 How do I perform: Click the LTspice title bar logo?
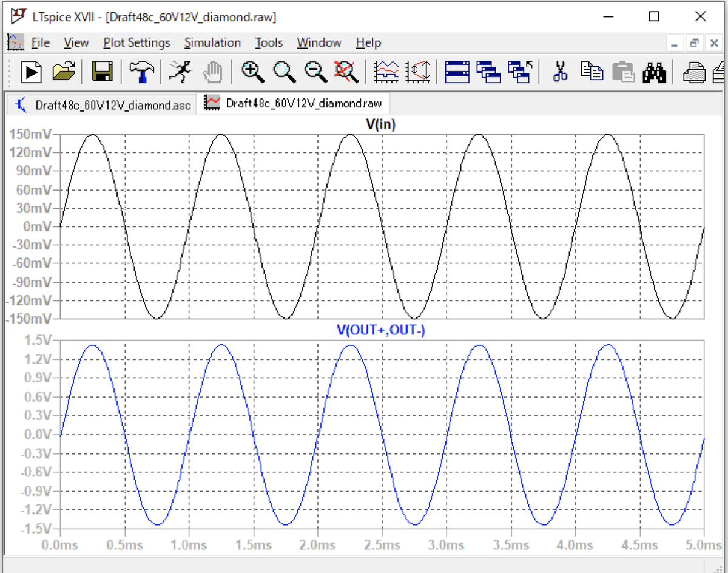[18, 16]
